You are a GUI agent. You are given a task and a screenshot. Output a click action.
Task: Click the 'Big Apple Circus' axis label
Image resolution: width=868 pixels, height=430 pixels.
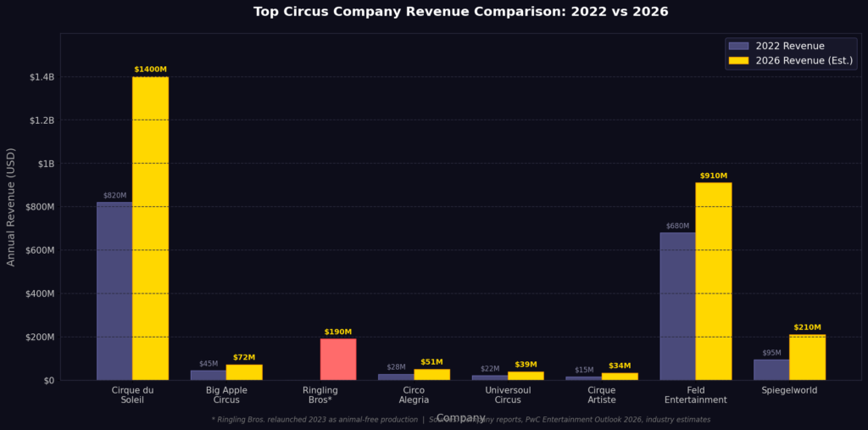click(x=226, y=395)
